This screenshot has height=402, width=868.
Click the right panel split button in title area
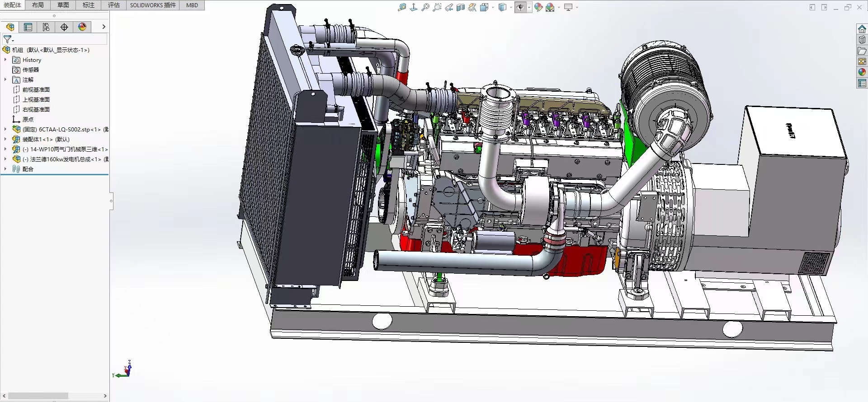pos(824,7)
